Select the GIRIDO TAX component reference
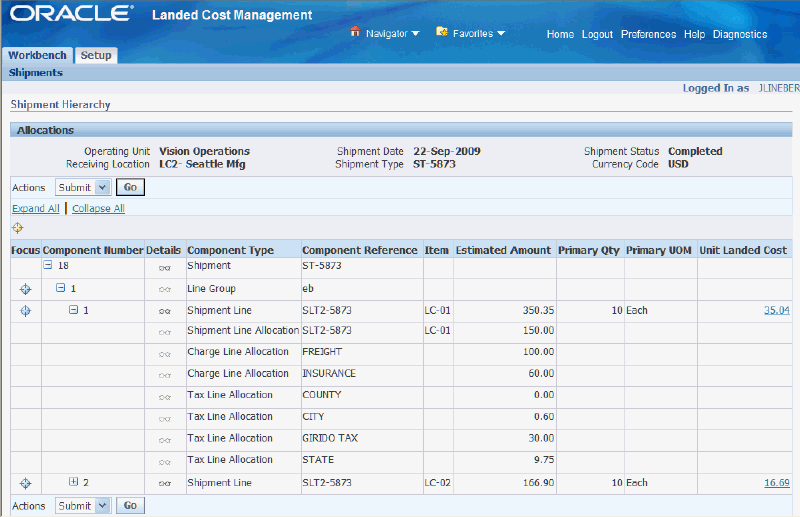This screenshot has height=517, width=800. click(330, 438)
